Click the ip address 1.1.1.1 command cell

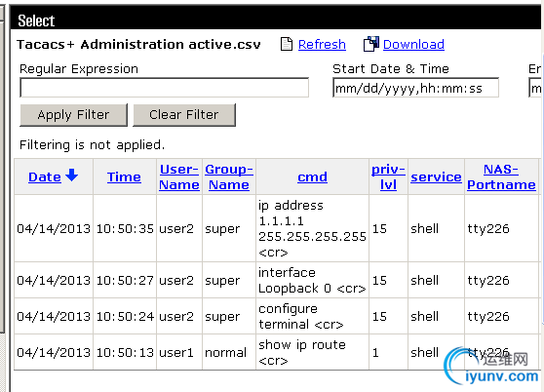pos(312,228)
